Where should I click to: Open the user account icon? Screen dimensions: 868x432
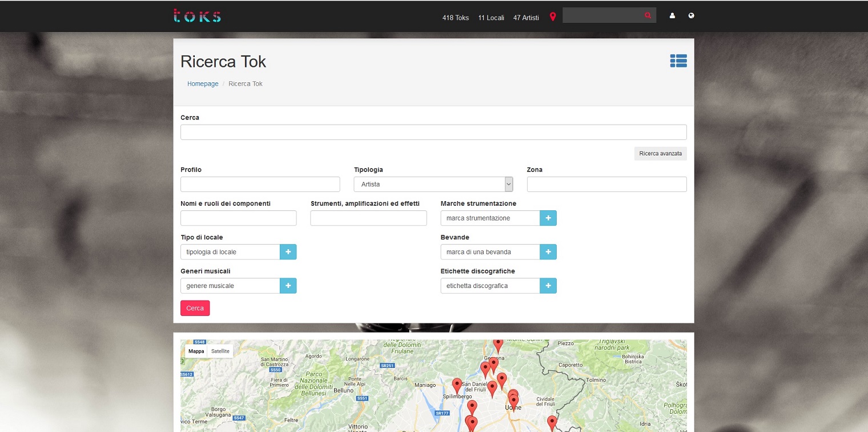[x=672, y=16]
